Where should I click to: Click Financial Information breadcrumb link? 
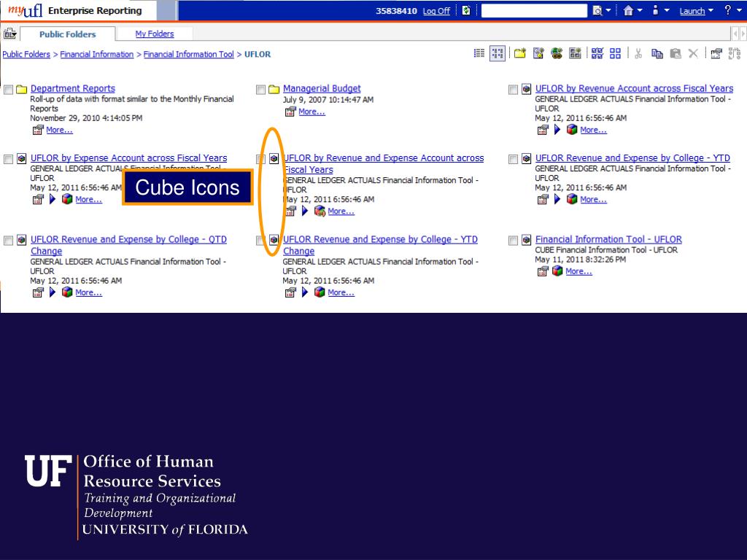[97, 54]
